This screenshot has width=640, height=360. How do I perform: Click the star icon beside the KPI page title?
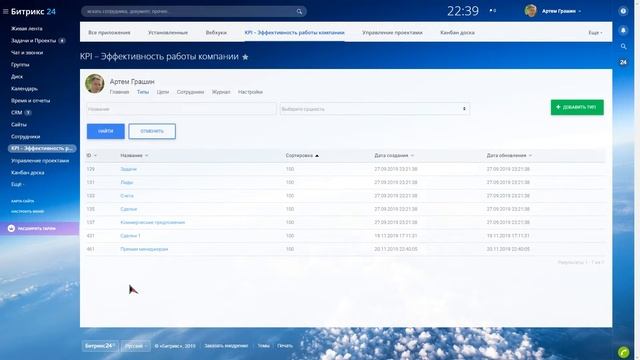[x=245, y=57]
